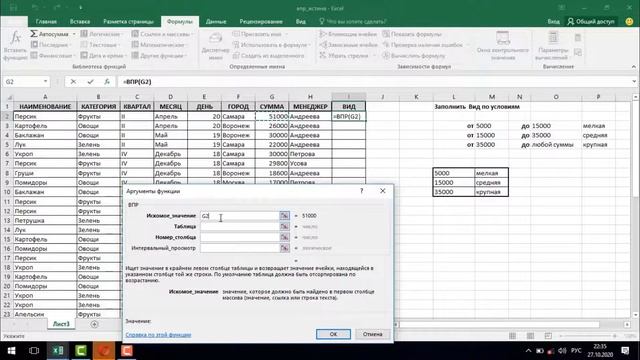Click the Интервальный_просмотр input field
640x360 pixels.
[x=240, y=248]
